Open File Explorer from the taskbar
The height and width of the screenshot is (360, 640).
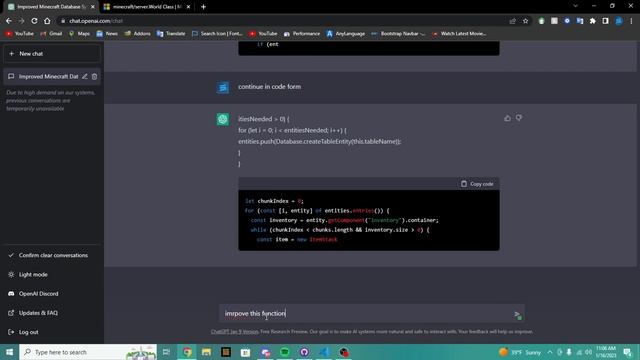(x=207, y=352)
